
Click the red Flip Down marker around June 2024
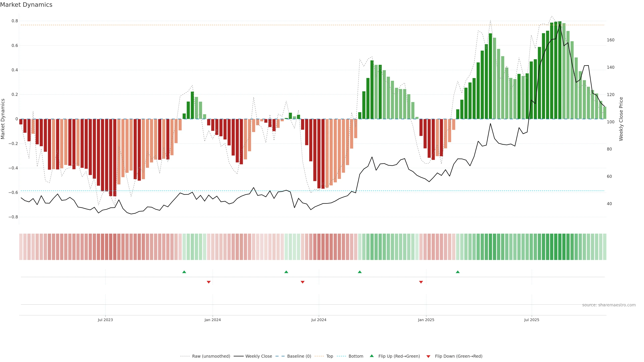[x=303, y=282]
